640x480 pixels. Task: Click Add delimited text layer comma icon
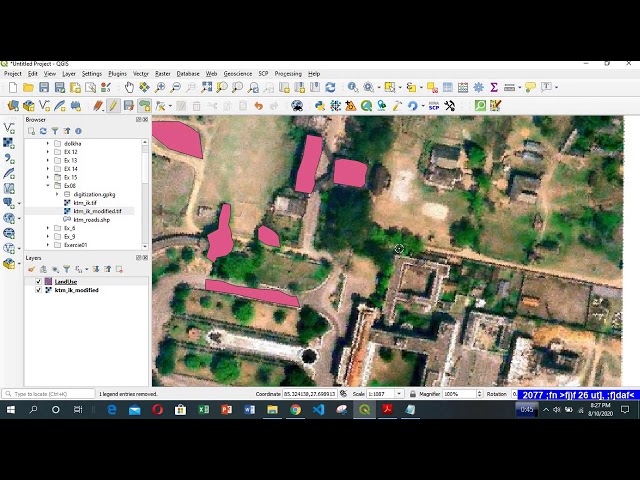click(x=9, y=158)
